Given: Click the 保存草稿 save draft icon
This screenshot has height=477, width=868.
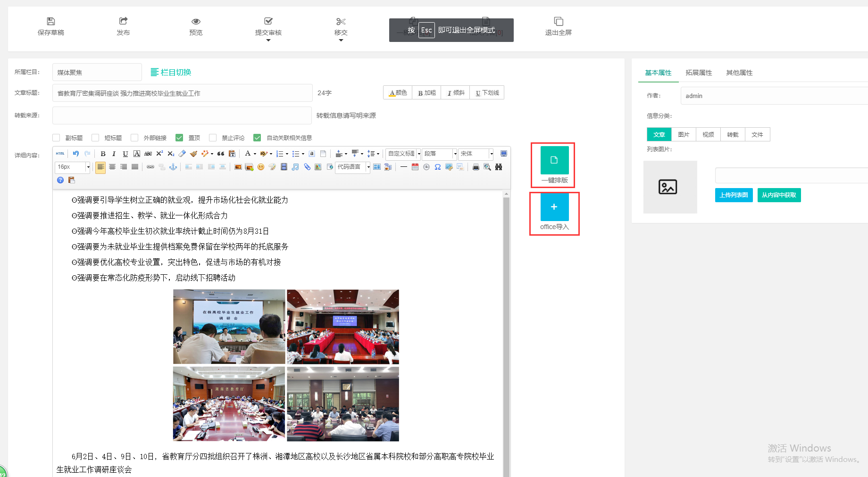Looking at the screenshot, I should coord(51,21).
